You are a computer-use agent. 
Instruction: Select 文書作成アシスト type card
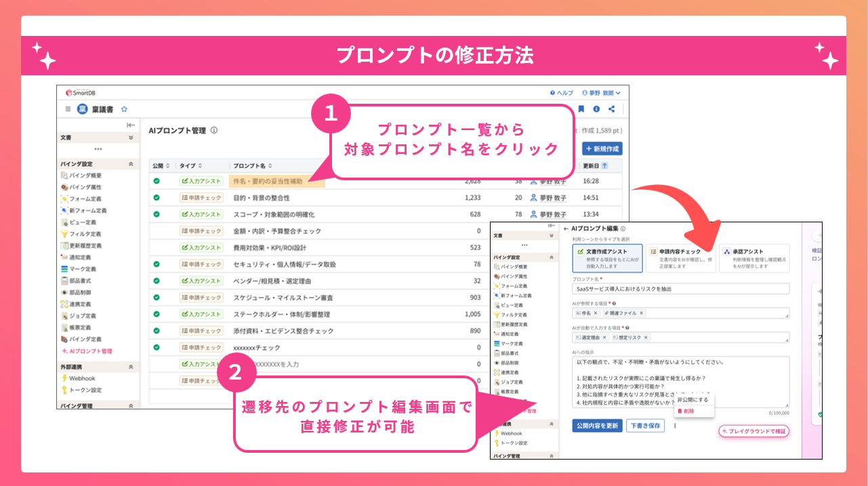606,258
